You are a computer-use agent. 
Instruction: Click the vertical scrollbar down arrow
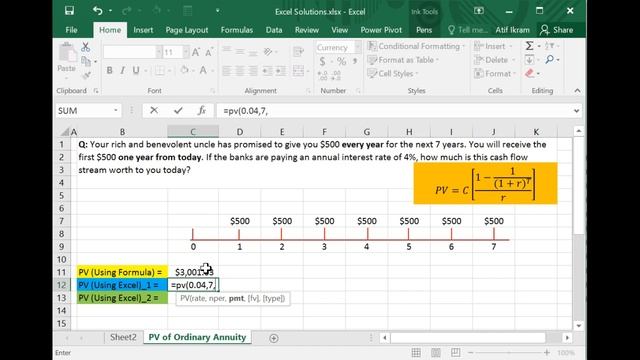click(578, 326)
